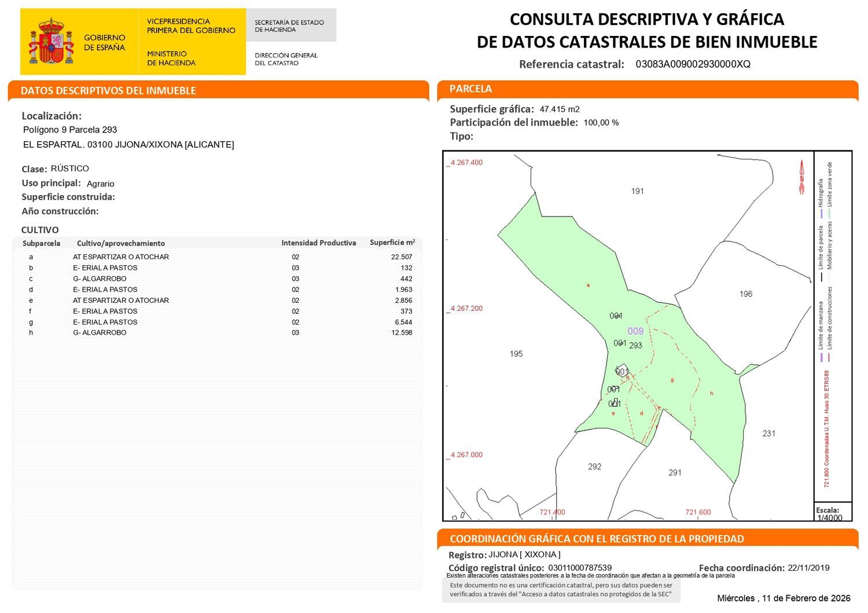868x613 pixels.
Task: Click the grey disclaimer 'Este documento no es una certificación'
Action: [x=561, y=590]
